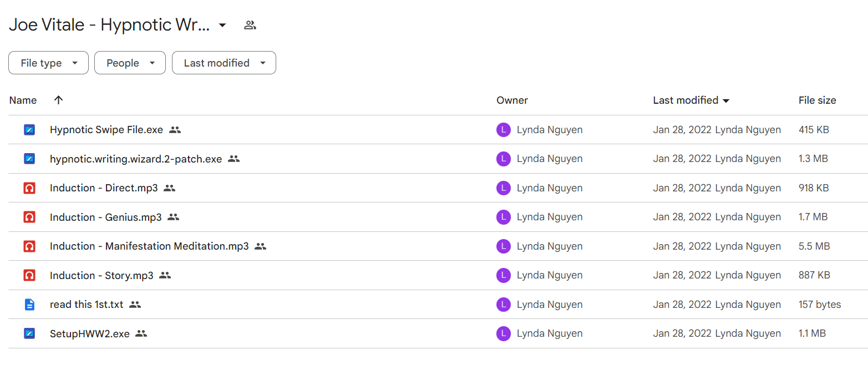
Task: Click the audio icon beside Induction - Genius.mp3
Action: click(x=29, y=217)
